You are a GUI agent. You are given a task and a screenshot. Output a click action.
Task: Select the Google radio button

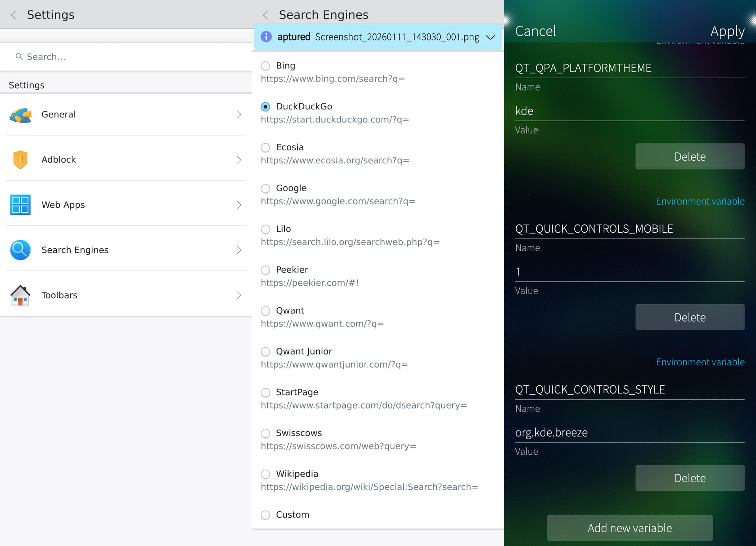coord(265,188)
